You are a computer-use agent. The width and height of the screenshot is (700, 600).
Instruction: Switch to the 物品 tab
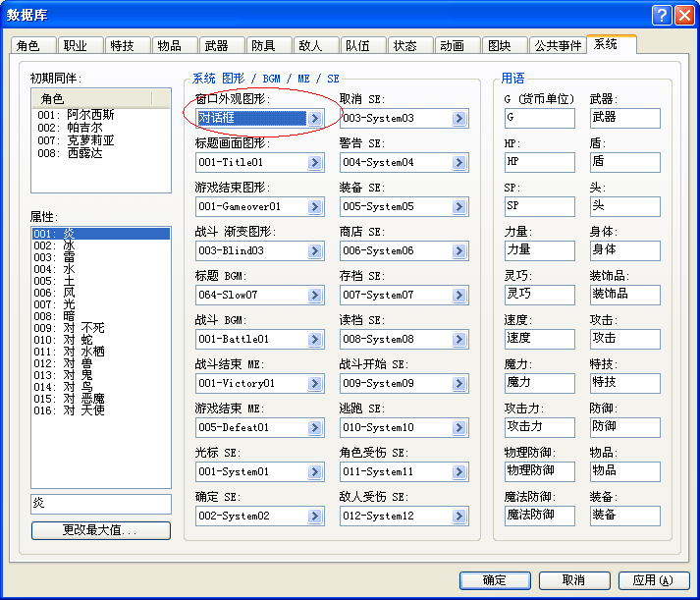pos(175,45)
